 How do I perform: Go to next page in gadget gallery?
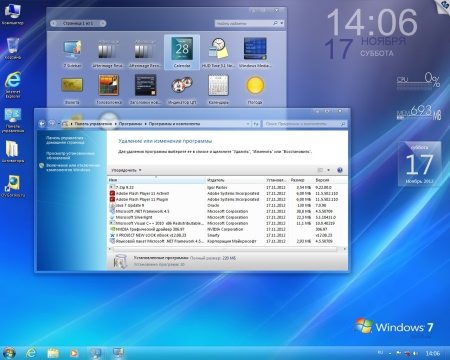(103, 23)
